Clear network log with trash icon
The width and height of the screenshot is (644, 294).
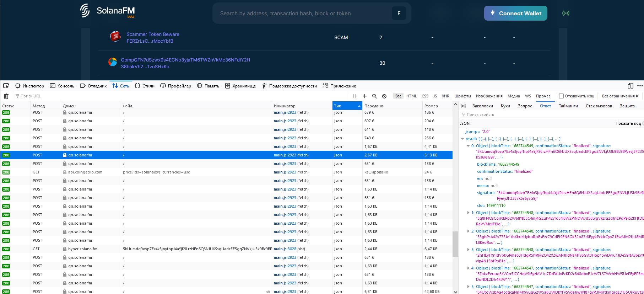click(6, 96)
